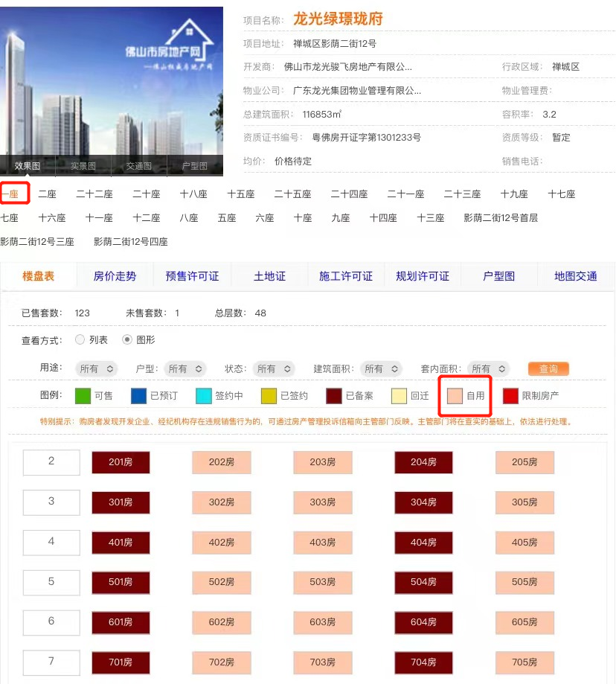
Task: Select building 二十四座
Action: pyautogui.click(x=349, y=194)
